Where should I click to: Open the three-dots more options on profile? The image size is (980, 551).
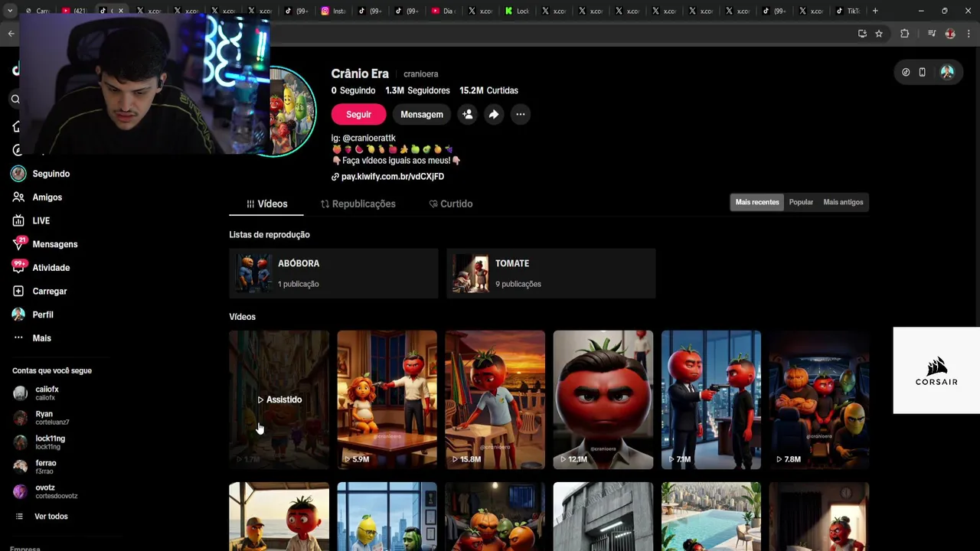click(x=521, y=114)
